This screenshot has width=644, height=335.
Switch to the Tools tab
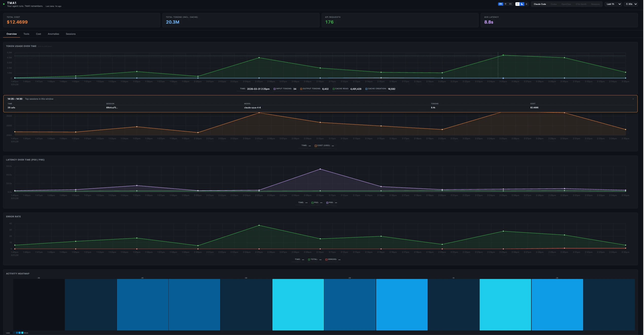[x=26, y=34]
